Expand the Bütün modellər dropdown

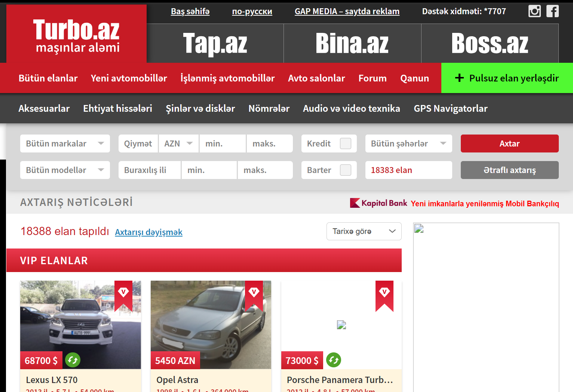[x=65, y=170]
